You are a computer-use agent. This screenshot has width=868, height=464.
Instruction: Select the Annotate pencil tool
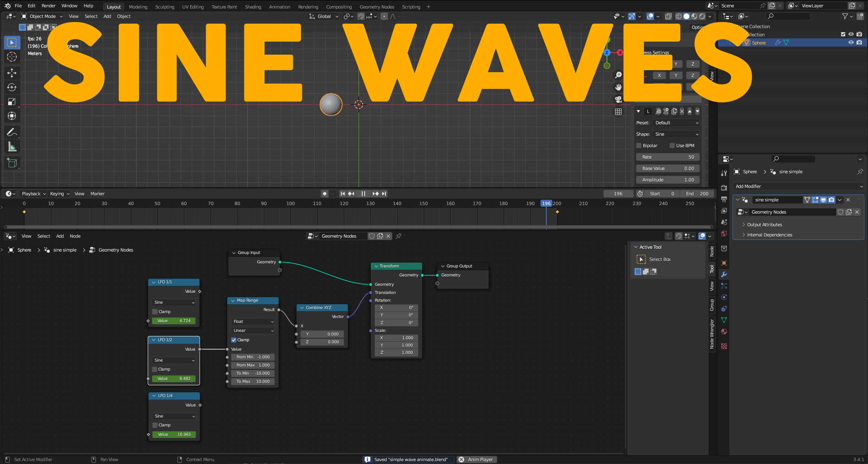(x=12, y=132)
